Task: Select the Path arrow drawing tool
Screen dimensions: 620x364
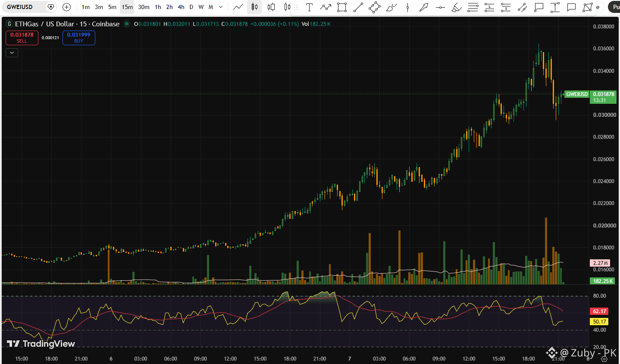Action: 326,7
